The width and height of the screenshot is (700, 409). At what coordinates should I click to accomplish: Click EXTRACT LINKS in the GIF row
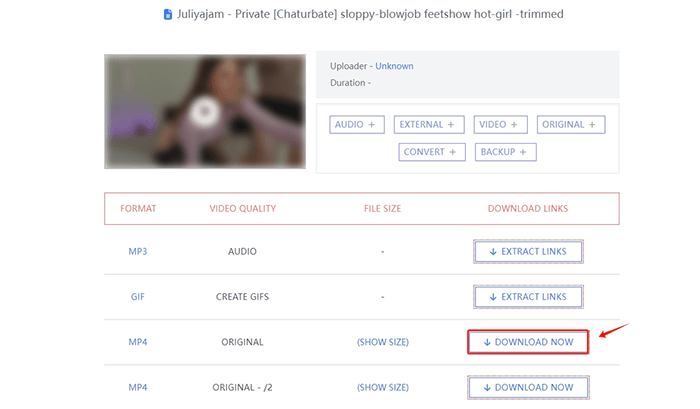click(x=528, y=297)
